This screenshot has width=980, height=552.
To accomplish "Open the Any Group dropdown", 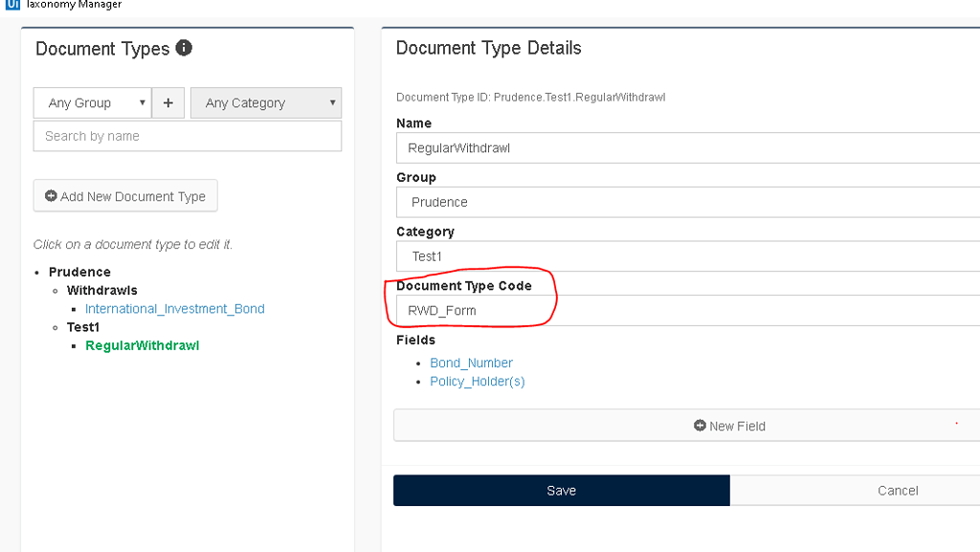I will pyautogui.click(x=92, y=102).
